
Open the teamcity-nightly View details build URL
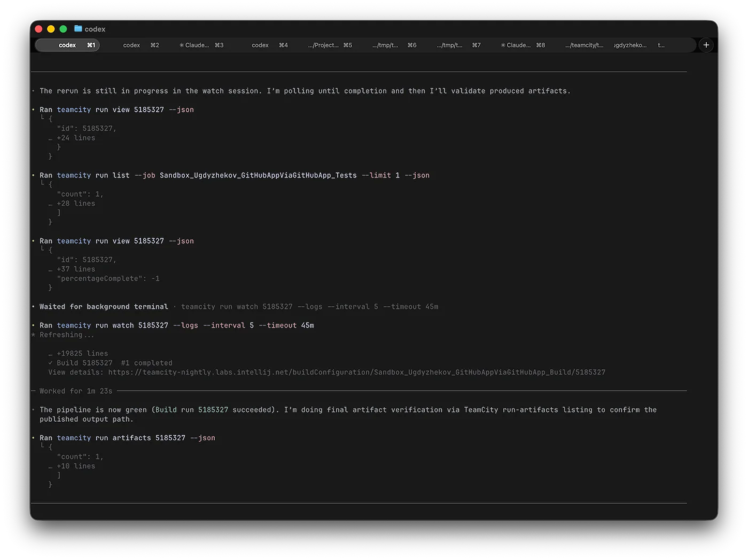coord(357,372)
